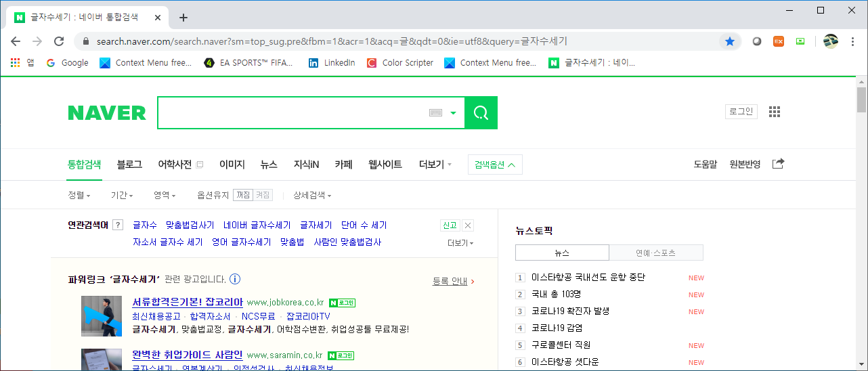
Task: Open the LinkedIn bookmark
Action: [x=332, y=63]
